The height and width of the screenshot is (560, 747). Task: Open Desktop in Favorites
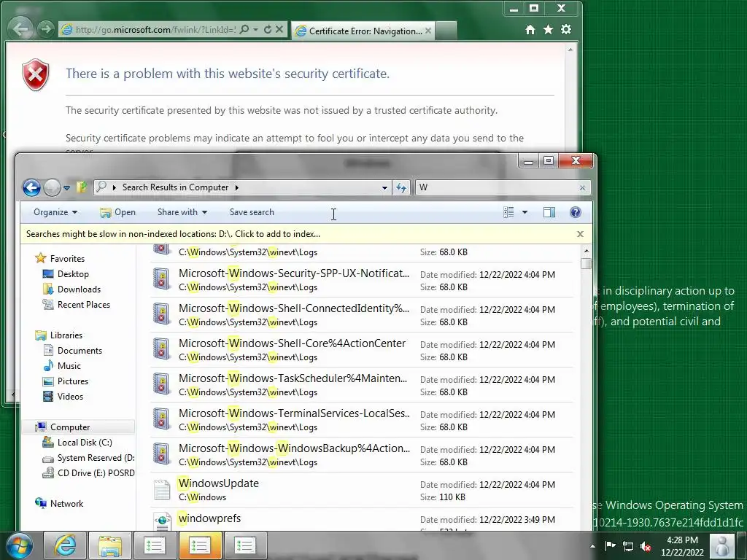coord(66,274)
